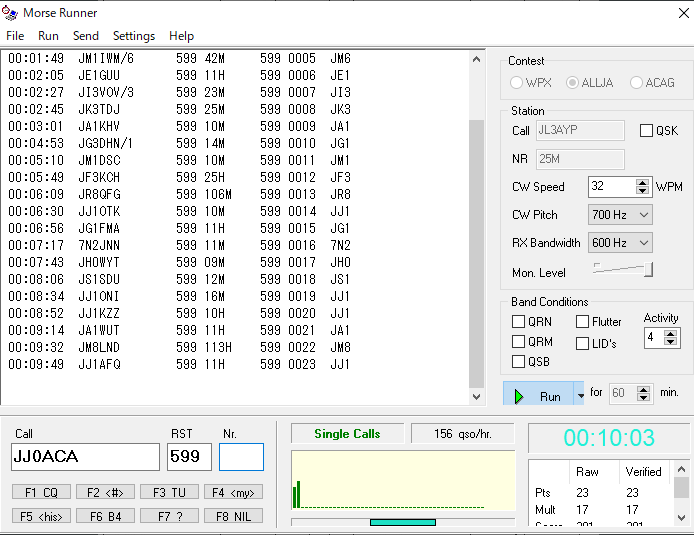Screen dimensions: 694x535
Task: Open the Run menu
Action: (48, 36)
